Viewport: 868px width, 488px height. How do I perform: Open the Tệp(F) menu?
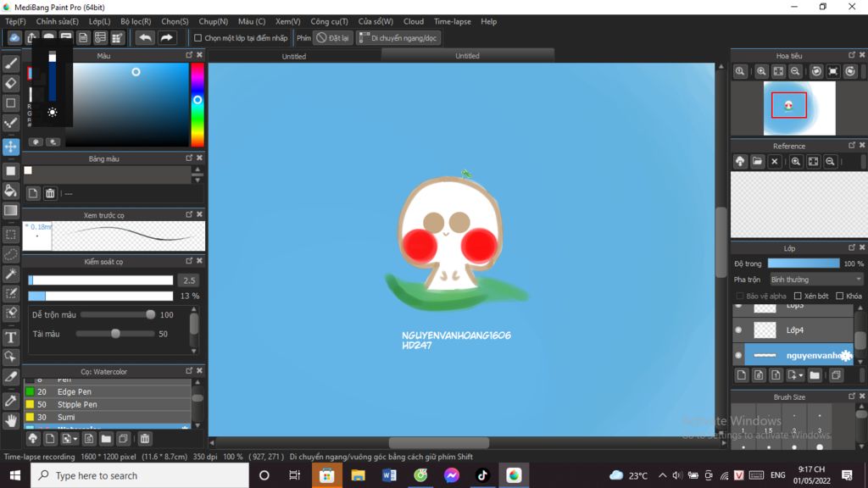[15, 21]
